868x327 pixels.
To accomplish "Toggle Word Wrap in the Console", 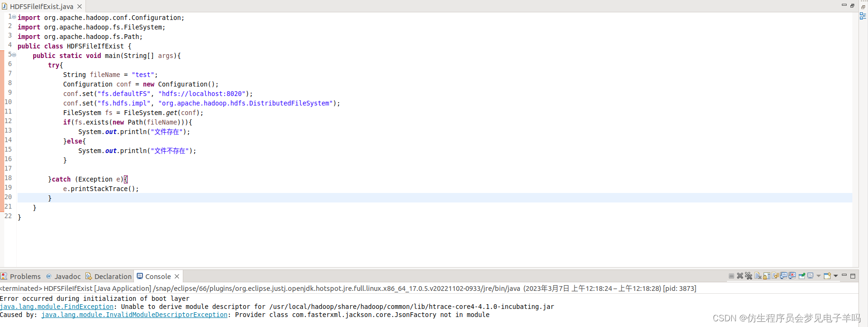I will click(x=775, y=276).
